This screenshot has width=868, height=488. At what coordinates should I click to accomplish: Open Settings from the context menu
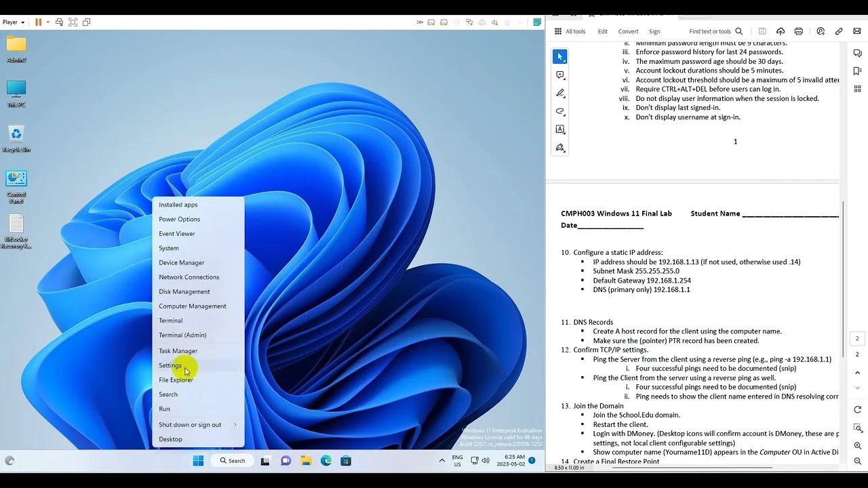pyautogui.click(x=170, y=365)
